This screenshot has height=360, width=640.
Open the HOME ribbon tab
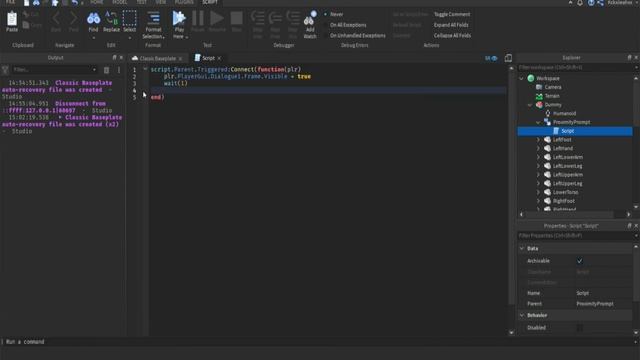[97, 2]
